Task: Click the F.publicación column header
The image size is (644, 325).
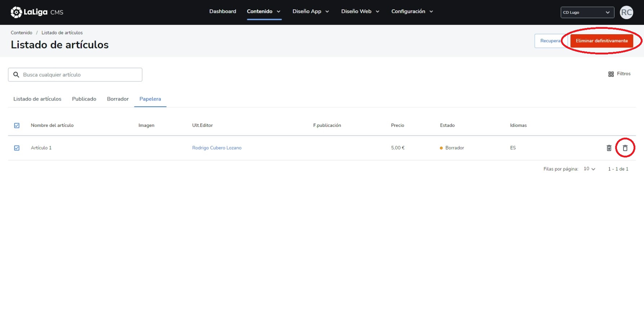Action: tap(327, 125)
